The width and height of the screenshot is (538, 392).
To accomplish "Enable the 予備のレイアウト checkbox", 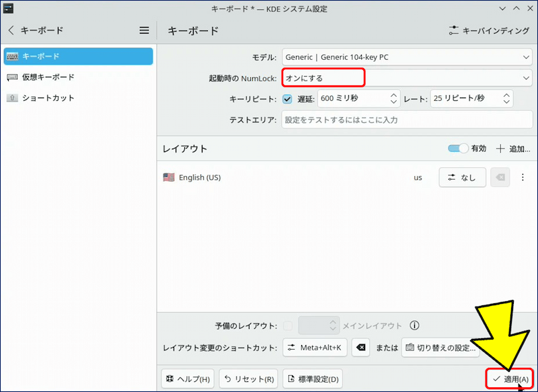I will pyautogui.click(x=288, y=326).
